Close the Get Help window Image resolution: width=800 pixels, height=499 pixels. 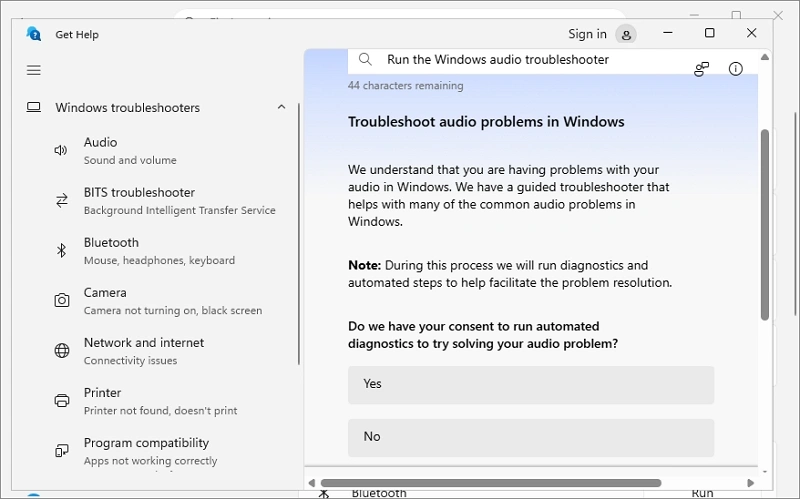(x=751, y=33)
